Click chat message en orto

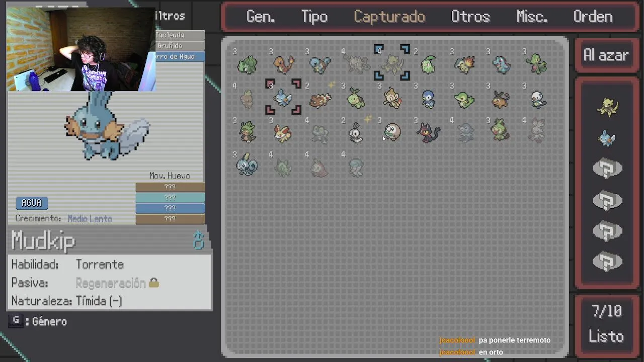tap(491, 352)
